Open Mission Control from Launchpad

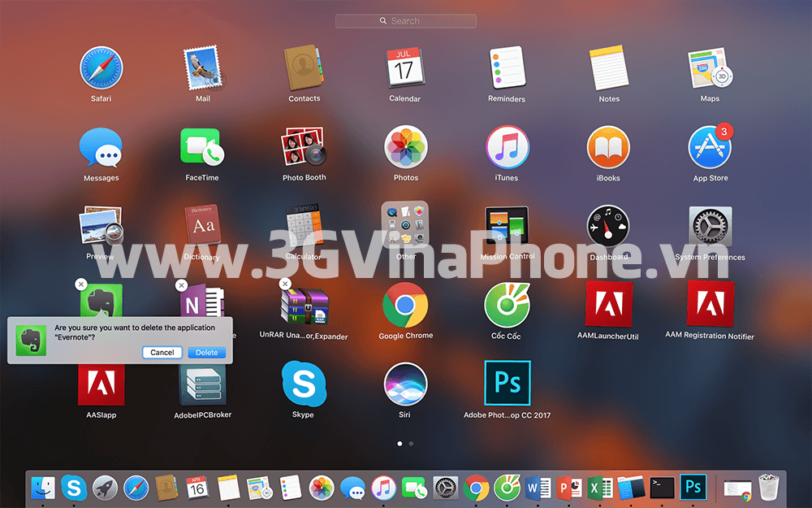(507, 225)
